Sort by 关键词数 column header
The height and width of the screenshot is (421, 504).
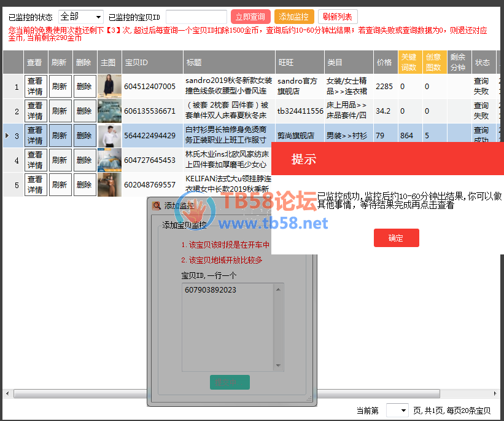[409, 62]
